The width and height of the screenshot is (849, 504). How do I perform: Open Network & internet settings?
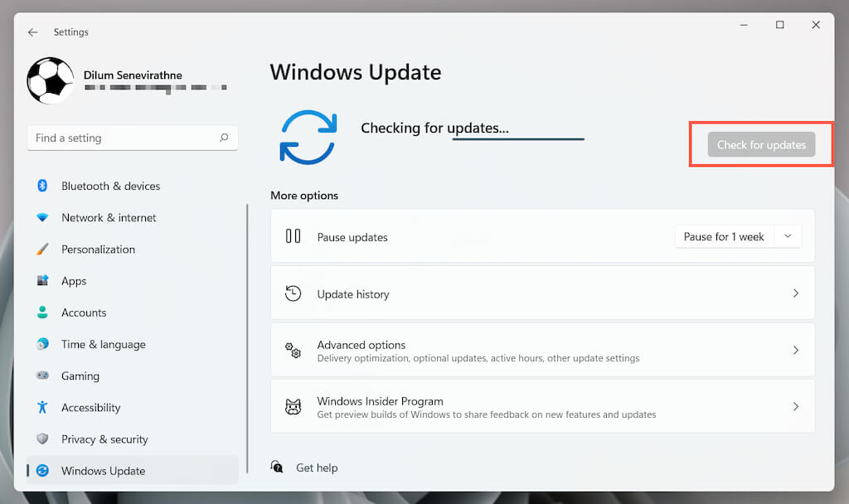(x=109, y=218)
